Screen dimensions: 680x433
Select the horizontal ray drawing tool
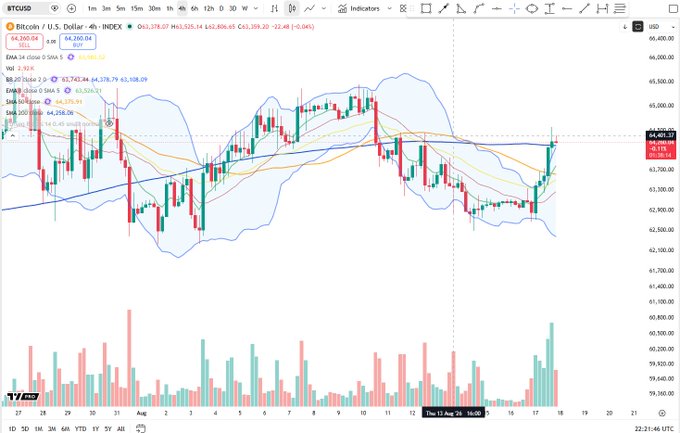[x=567, y=8]
